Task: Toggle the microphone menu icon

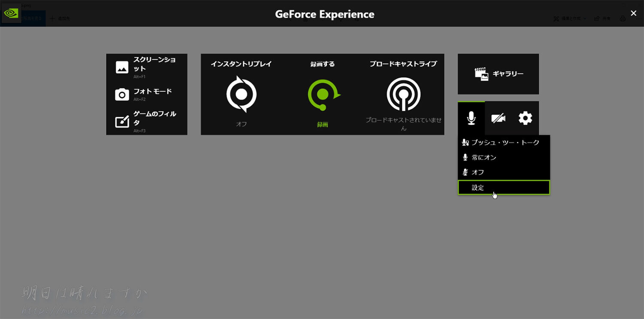Action: pyautogui.click(x=471, y=118)
